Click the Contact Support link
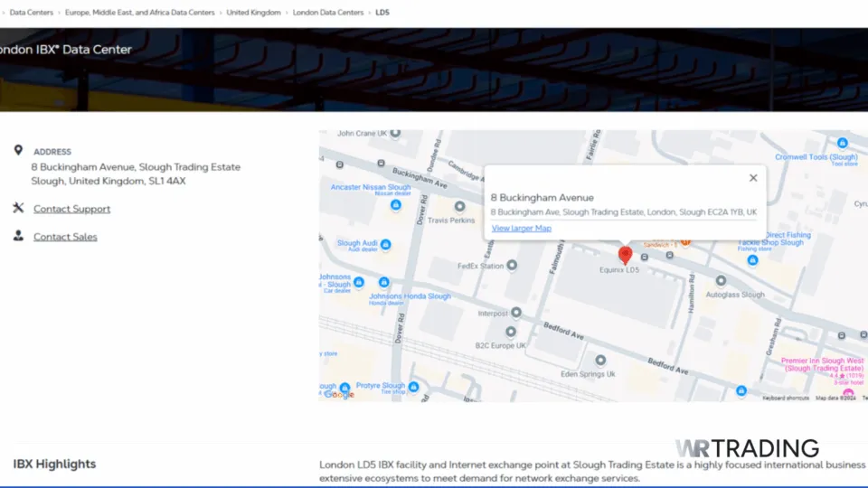The height and width of the screenshot is (488, 868). coord(71,209)
